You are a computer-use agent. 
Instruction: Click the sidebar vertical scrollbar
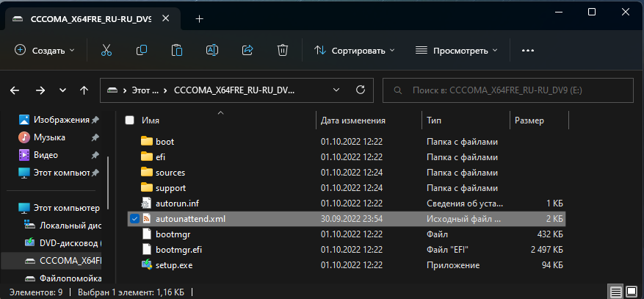pos(108,182)
